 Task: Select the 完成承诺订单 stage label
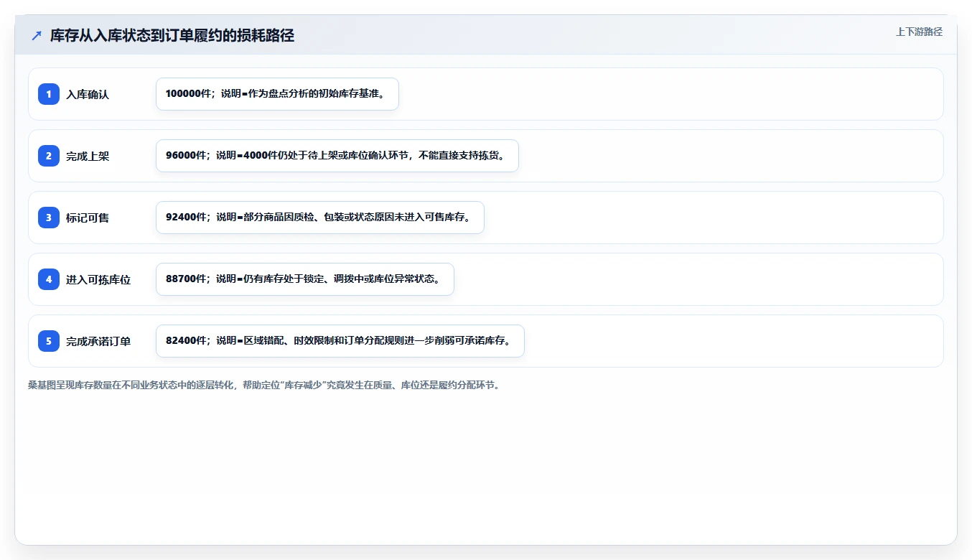tap(98, 341)
